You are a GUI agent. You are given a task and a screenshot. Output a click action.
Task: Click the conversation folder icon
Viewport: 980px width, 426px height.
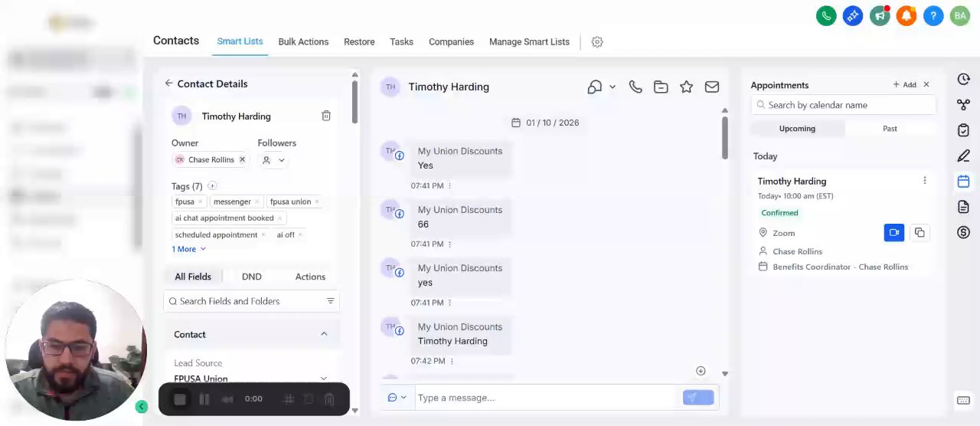661,87
